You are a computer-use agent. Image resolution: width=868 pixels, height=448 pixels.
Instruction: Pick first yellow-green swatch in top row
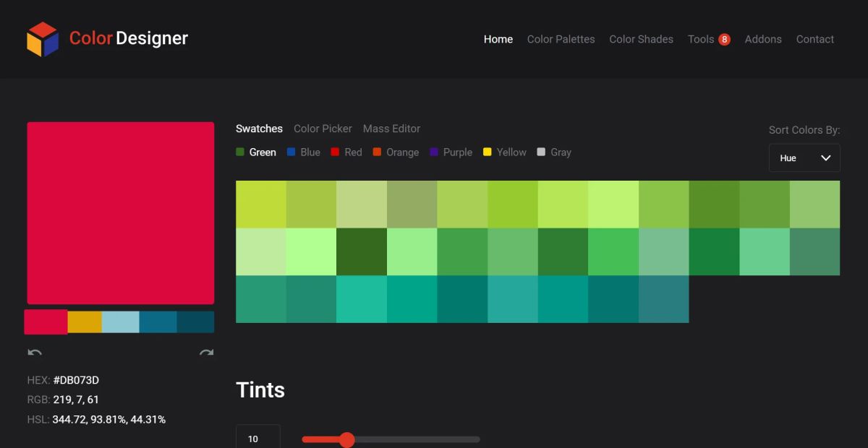[261, 204]
